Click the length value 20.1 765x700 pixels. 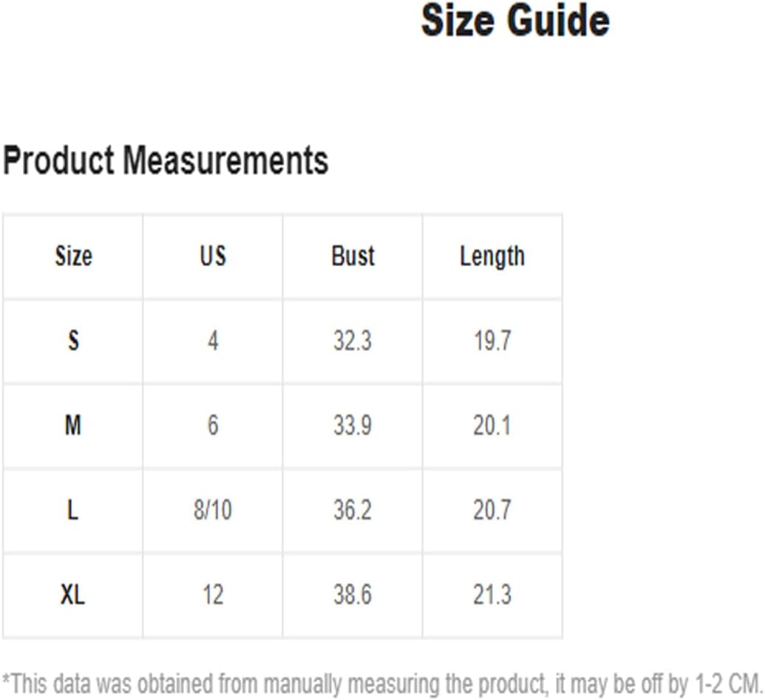pyautogui.click(x=492, y=425)
